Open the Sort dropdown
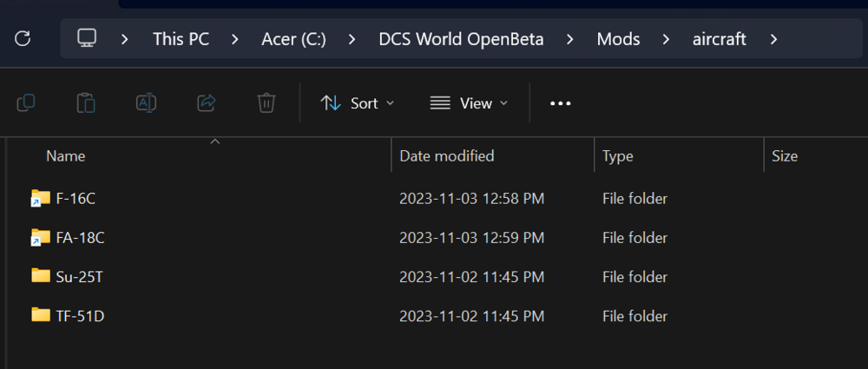The height and width of the screenshot is (369, 868). (358, 103)
